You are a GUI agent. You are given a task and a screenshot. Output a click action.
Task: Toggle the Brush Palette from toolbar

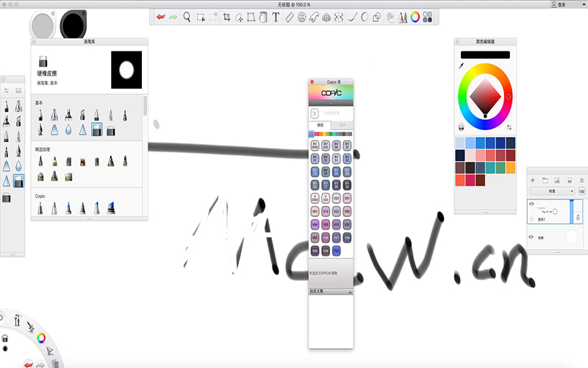[x=403, y=17]
